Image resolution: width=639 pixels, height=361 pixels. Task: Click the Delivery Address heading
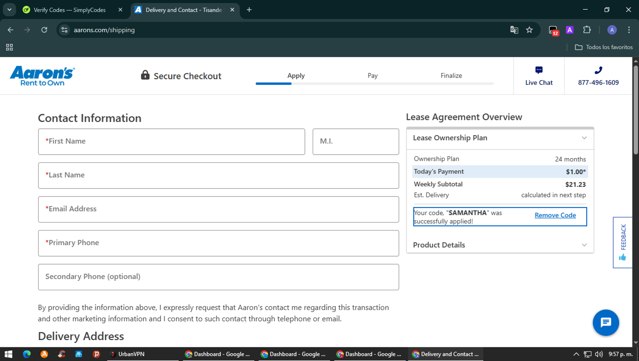click(81, 336)
